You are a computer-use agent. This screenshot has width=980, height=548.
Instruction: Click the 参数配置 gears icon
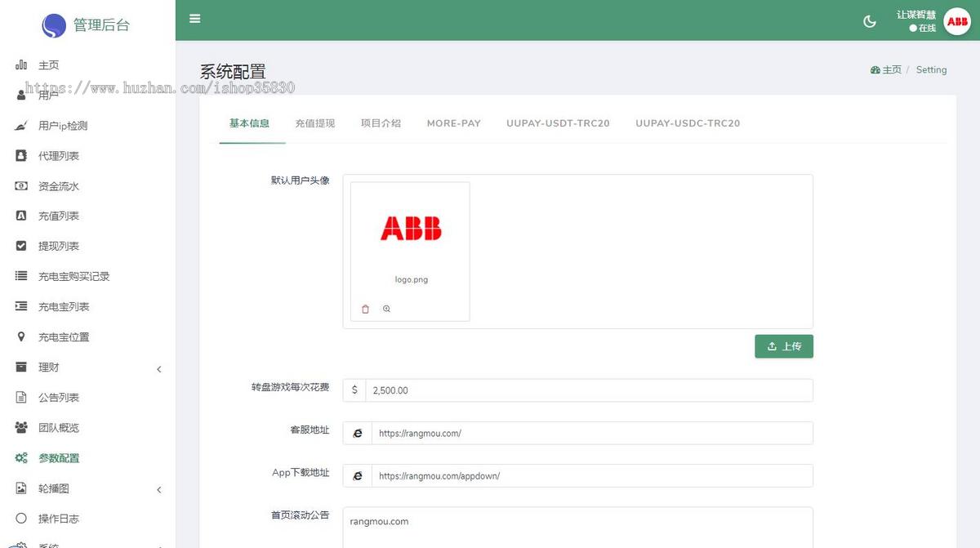[21, 457]
